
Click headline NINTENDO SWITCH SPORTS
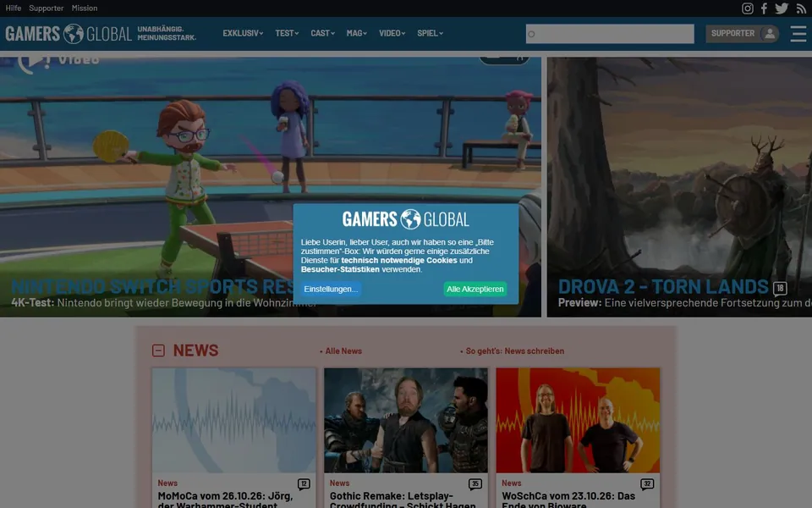coord(152,287)
